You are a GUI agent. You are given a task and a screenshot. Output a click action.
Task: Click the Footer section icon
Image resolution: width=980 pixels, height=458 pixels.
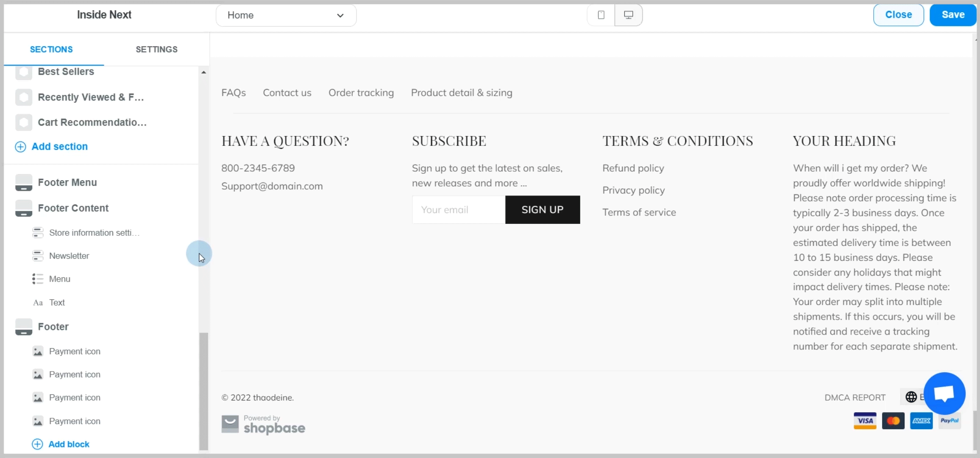(24, 327)
